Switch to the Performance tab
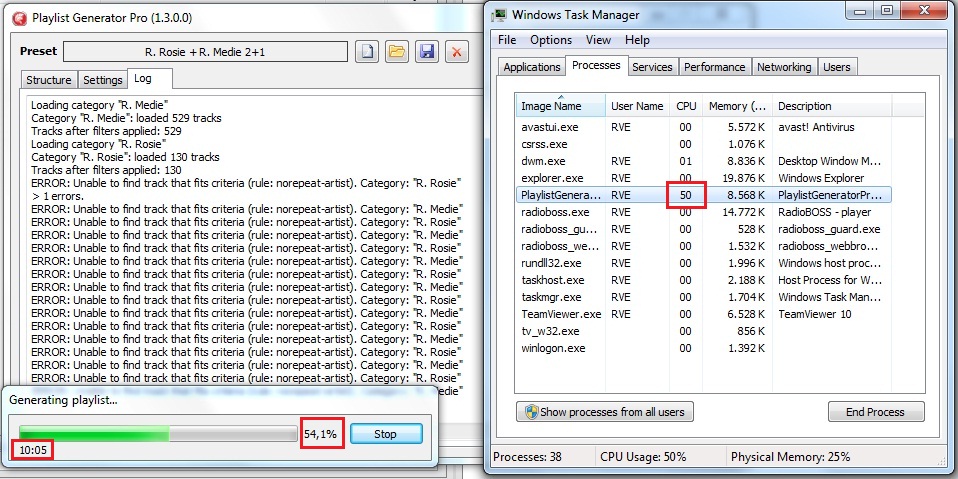The image size is (958, 479). (x=714, y=67)
